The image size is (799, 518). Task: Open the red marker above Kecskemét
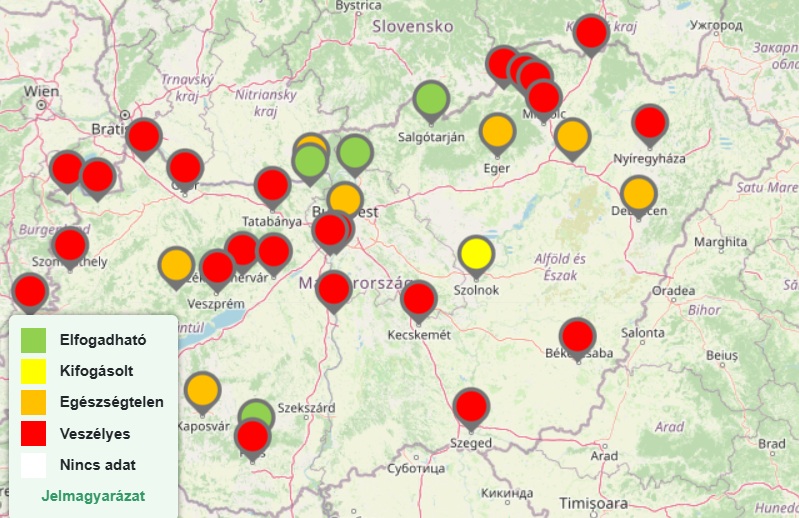click(419, 301)
